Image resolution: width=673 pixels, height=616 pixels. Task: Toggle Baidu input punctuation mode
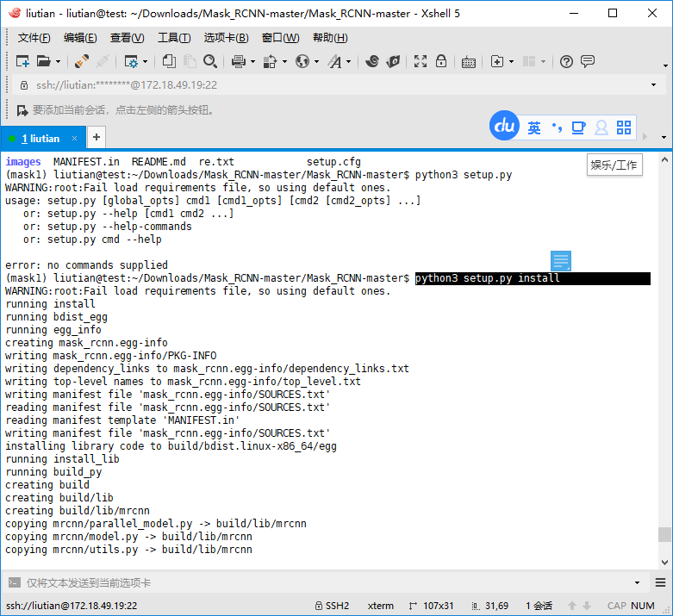[x=557, y=128]
